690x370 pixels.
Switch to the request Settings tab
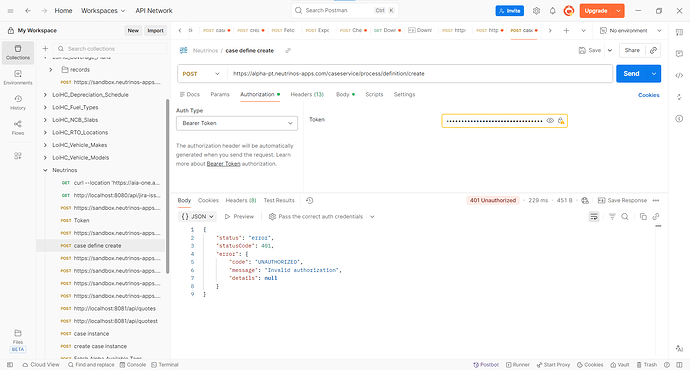[404, 95]
